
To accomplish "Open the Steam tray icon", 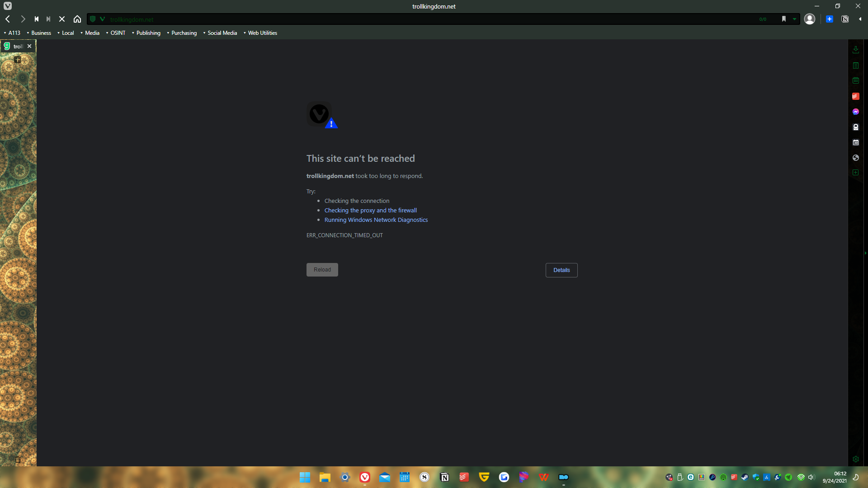I will [x=745, y=477].
